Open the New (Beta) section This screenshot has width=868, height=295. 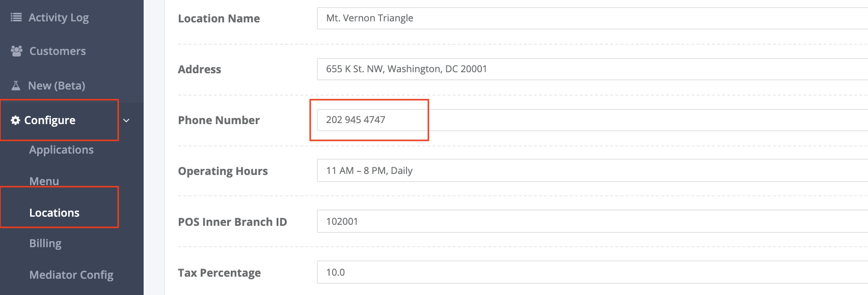[x=57, y=85]
